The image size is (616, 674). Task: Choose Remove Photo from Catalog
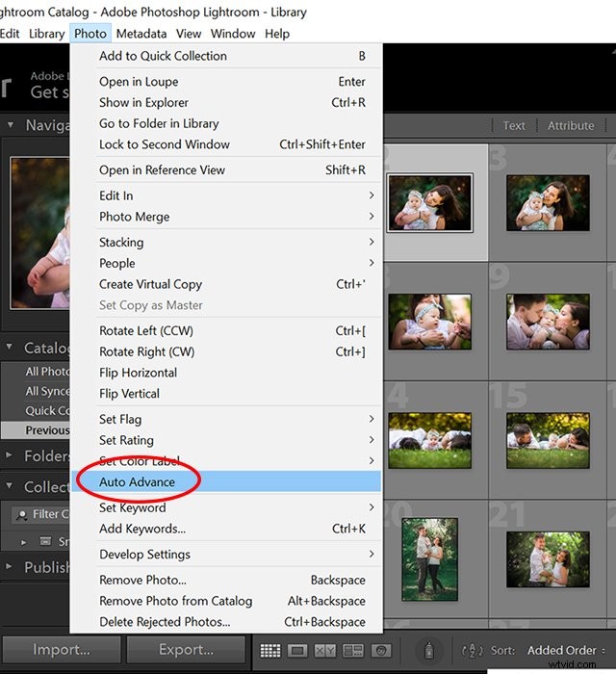226,601
